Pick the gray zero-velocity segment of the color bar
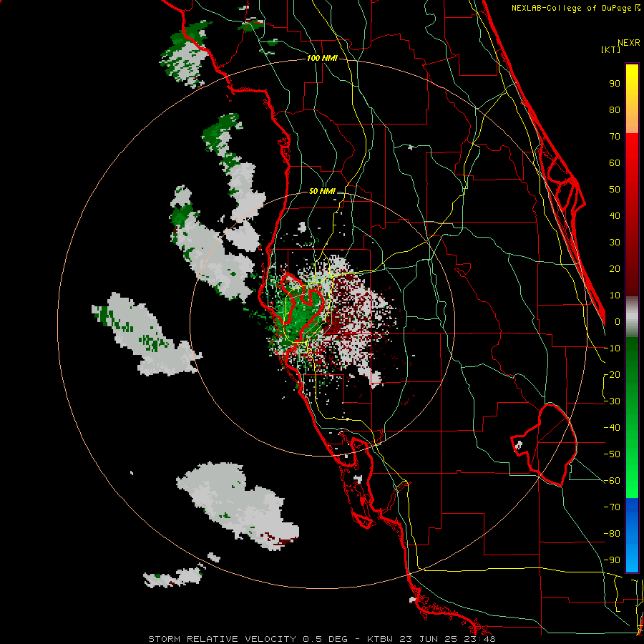The width and height of the screenshot is (644, 644). [632, 316]
